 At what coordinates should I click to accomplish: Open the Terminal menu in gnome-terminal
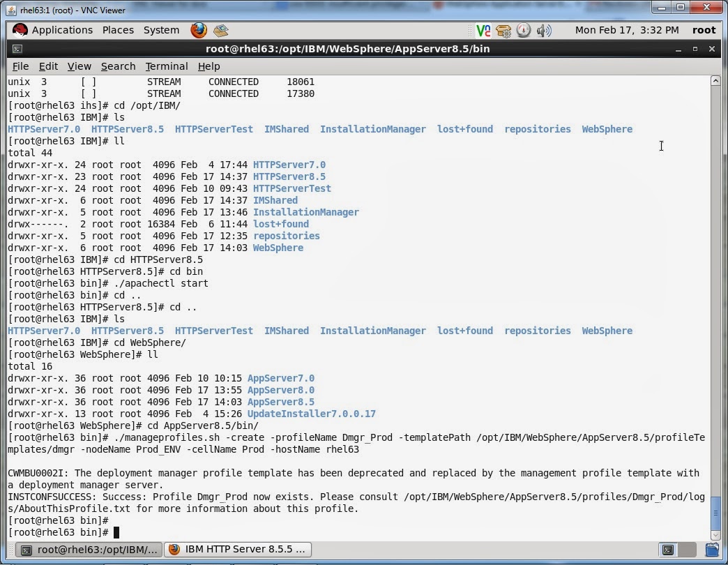[x=166, y=66]
